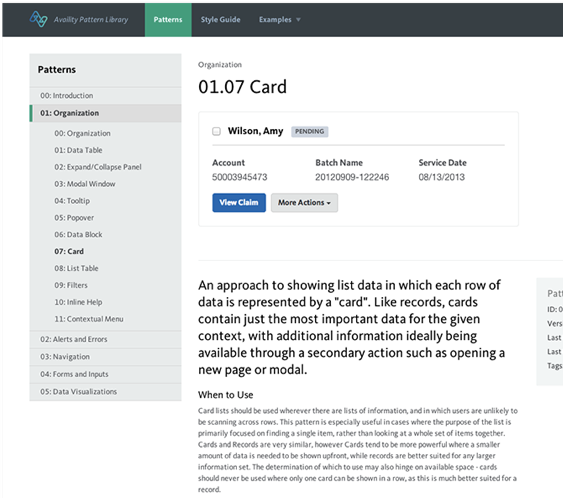This screenshot has width=563, height=498.
Task: Go to 01: Data Table pattern
Action: [x=78, y=150]
